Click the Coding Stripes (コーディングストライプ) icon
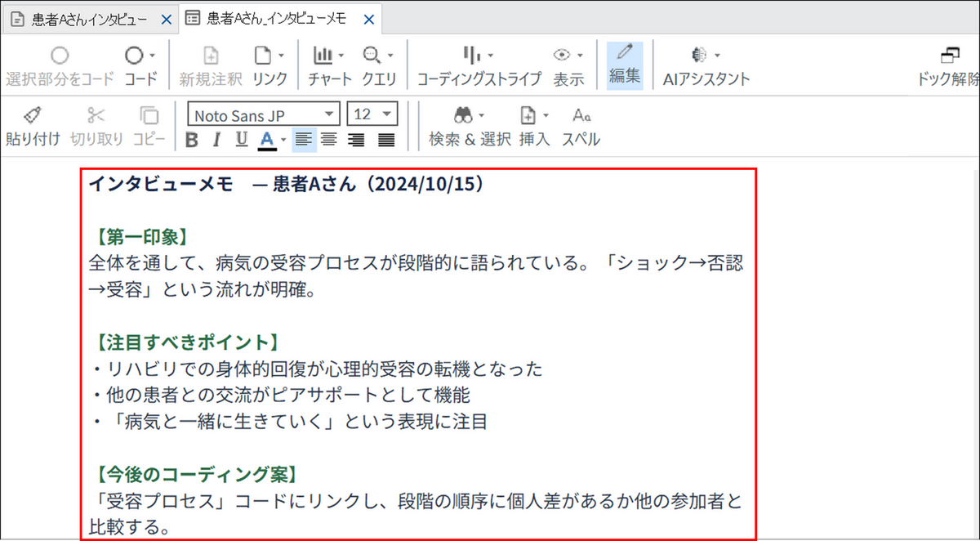Image resolution: width=980 pixels, height=541 pixels. [471, 56]
